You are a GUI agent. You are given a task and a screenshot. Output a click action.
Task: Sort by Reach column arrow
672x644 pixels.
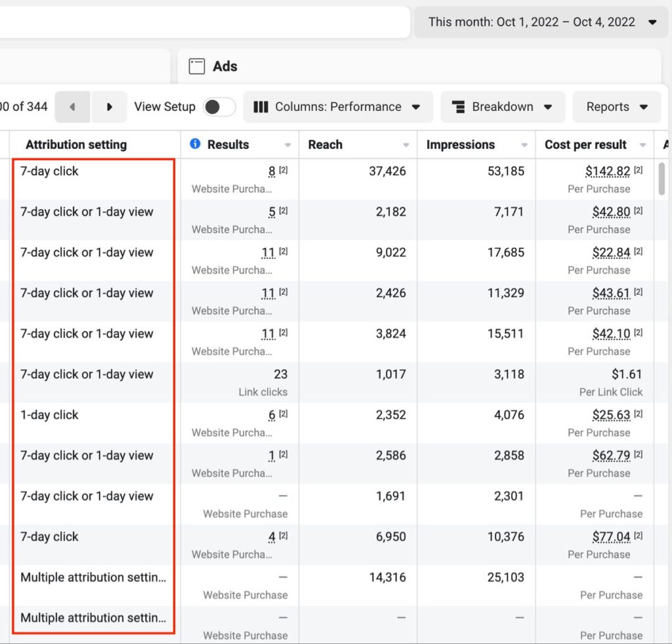tap(406, 145)
